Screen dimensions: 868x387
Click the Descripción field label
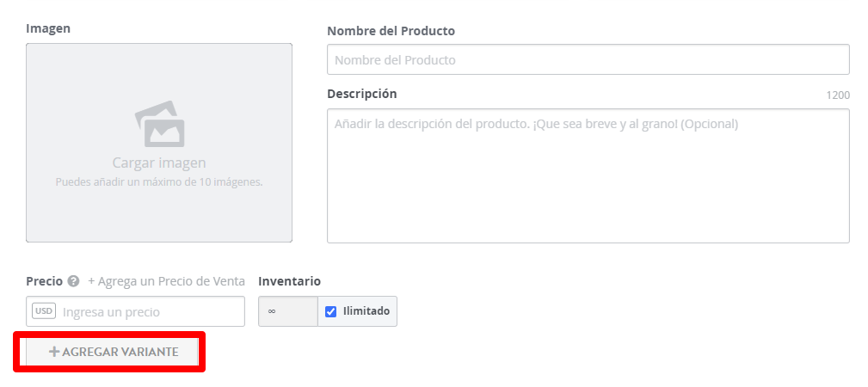[362, 94]
